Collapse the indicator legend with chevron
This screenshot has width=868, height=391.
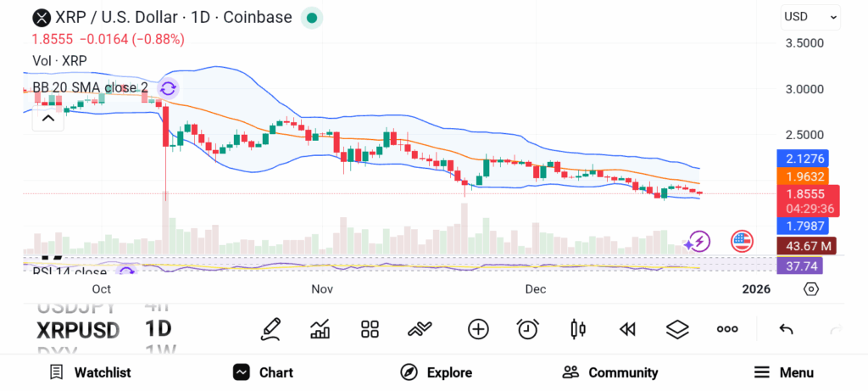pos(48,119)
